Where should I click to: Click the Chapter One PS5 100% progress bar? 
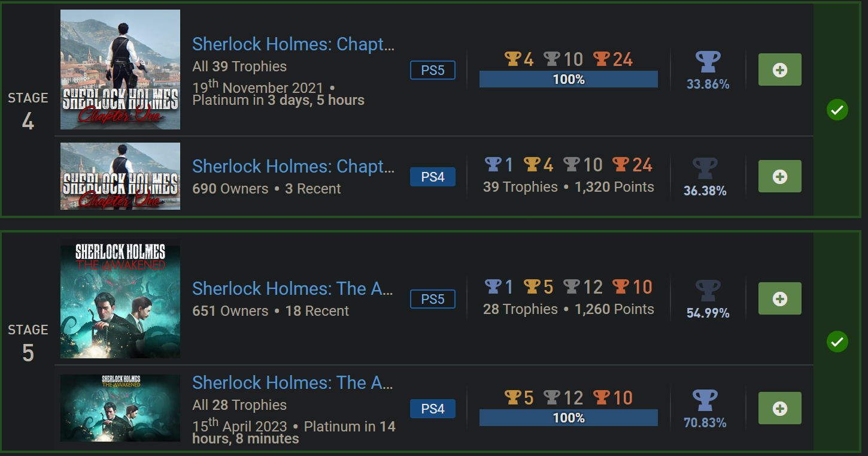coord(568,80)
